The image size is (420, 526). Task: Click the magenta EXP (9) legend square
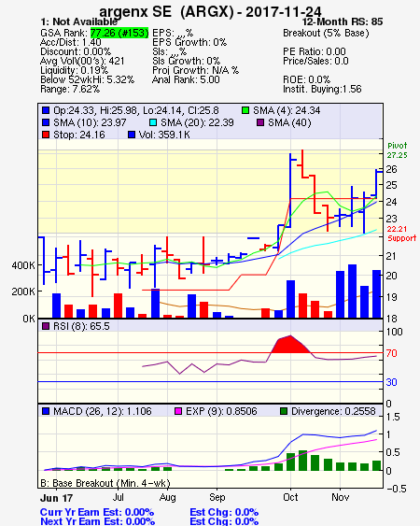pyautogui.click(x=178, y=411)
